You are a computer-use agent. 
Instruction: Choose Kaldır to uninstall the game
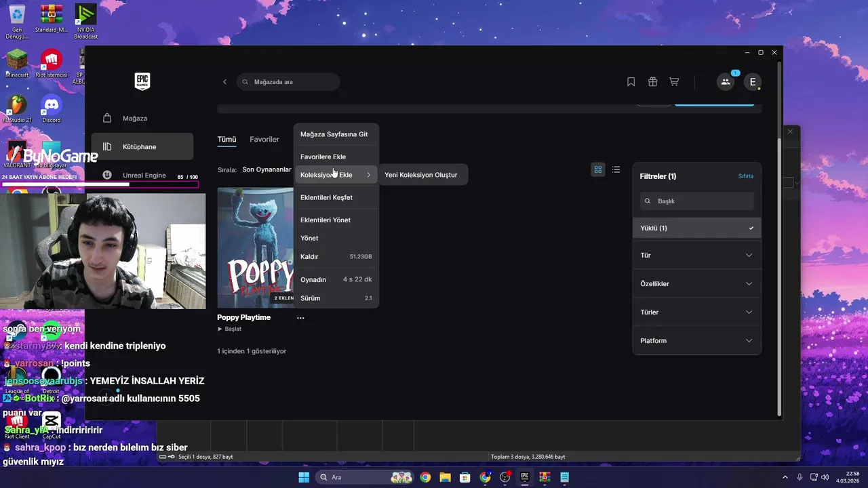[336, 257]
